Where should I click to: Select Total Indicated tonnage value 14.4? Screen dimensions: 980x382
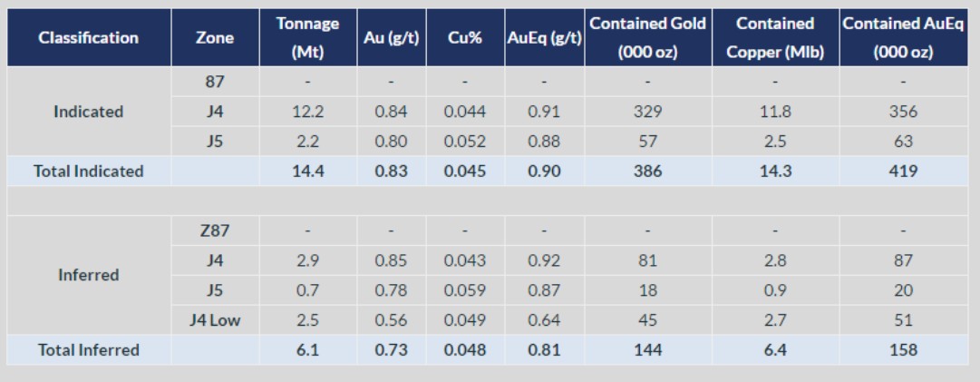(x=307, y=171)
